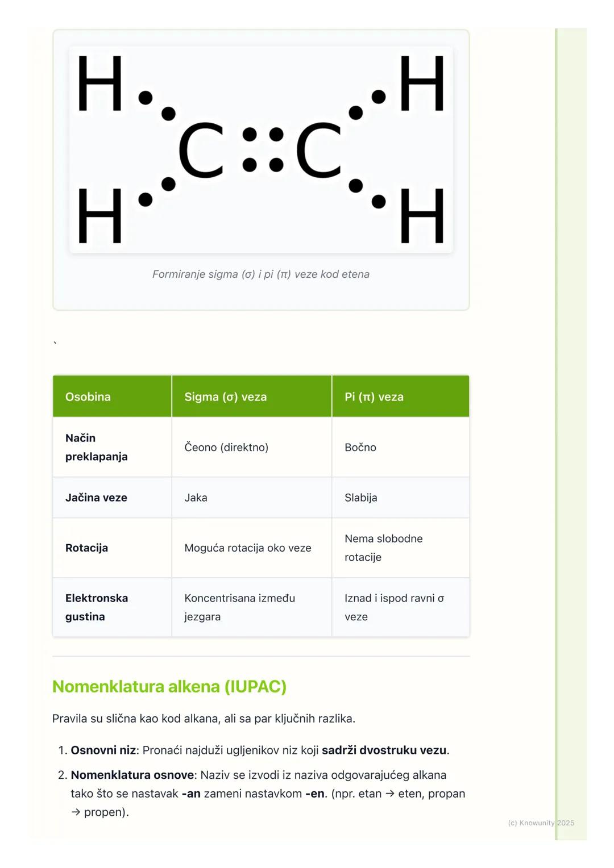Click the 'Čeono (direktno)' table cell
The width and height of the screenshot is (614, 868).
[x=226, y=448]
